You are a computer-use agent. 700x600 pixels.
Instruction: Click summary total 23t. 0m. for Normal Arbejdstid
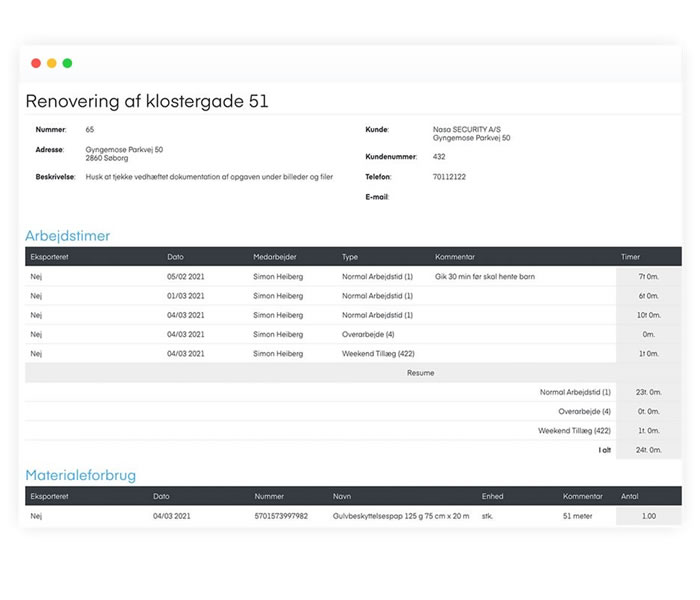(x=648, y=392)
